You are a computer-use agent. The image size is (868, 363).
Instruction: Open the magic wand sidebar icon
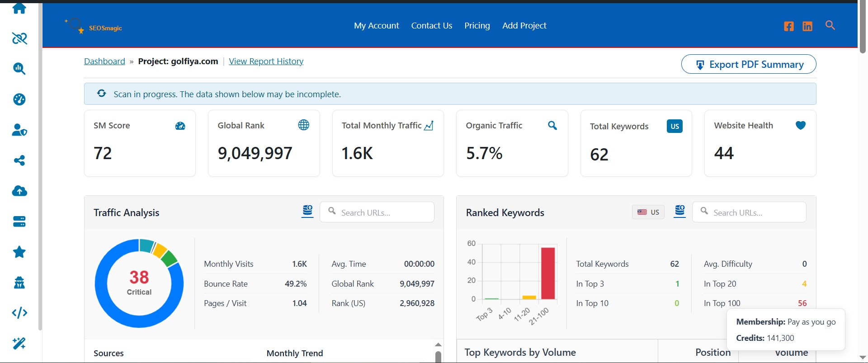click(19, 344)
